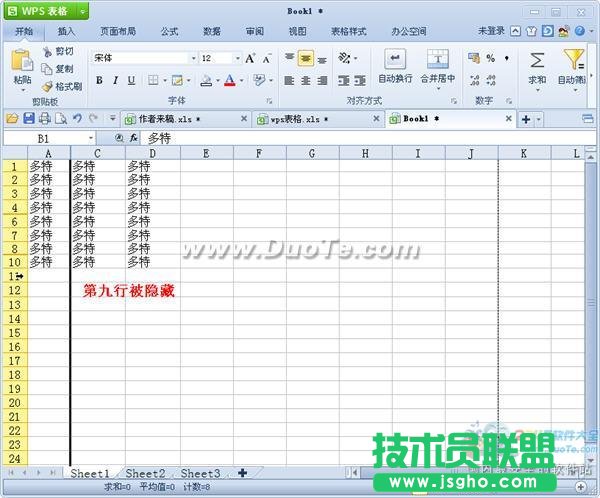Viewport: 600px width, 498px height.
Task: Click the 未登录 login link
Action: coord(491,31)
